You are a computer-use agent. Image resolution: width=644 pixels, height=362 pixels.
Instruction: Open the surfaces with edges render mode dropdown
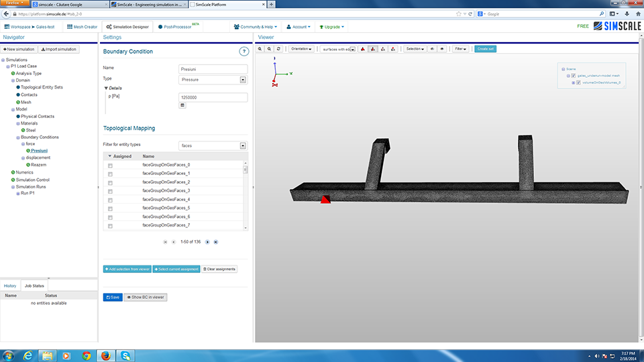338,49
